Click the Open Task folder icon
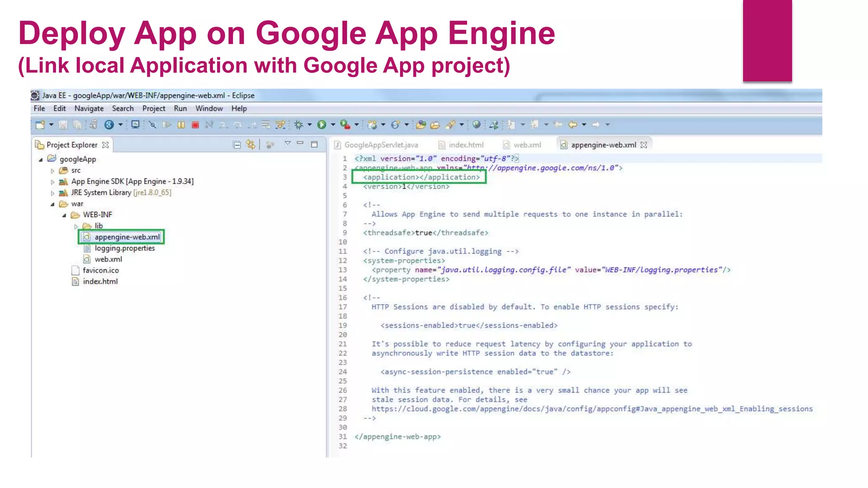 [435, 125]
